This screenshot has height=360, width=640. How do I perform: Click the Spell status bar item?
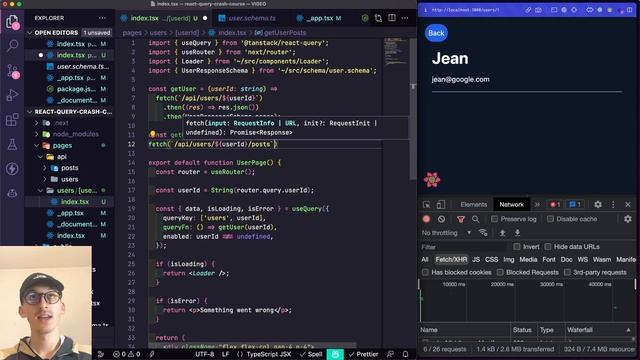pyautogui.click(x=311, y=354)
